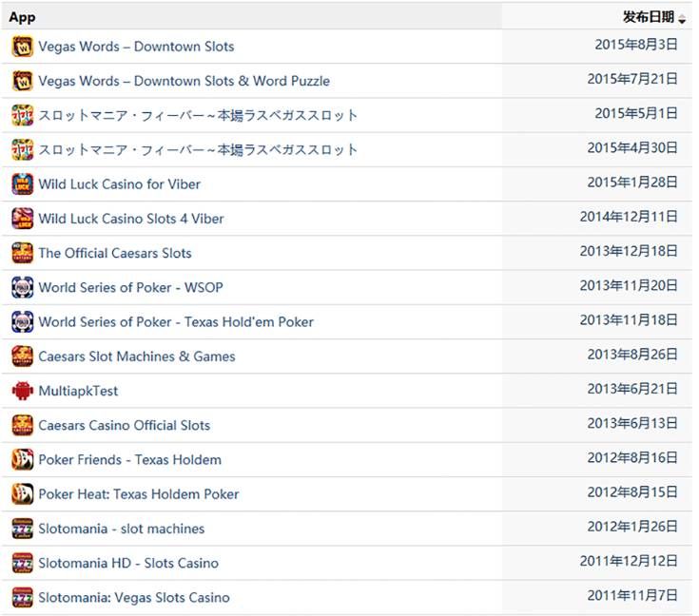Click the Slotomania HD - Slots Casino icon
The width and height of the screenshot is (699, 616).
pyautogui.click(x=22, y=563)
